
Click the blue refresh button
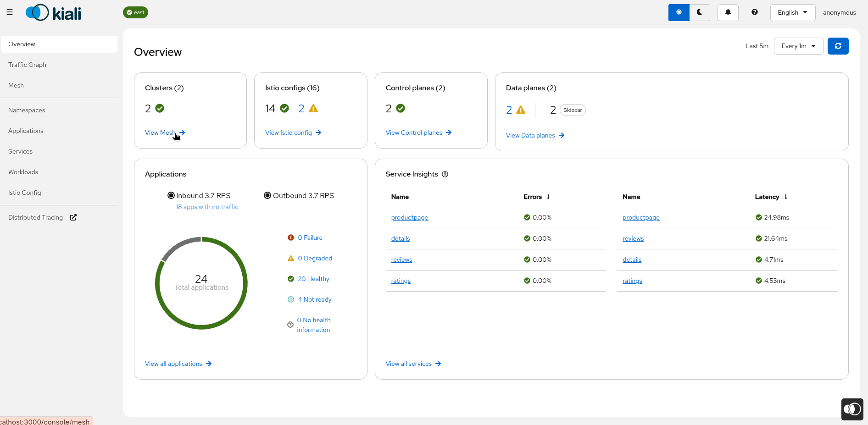[838, 46]
